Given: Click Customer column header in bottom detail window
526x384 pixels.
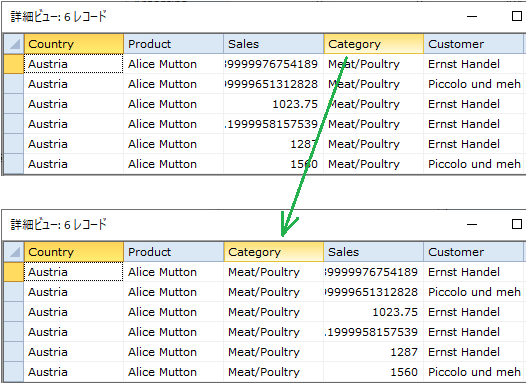Looking at the screenshot, I should [474, 252].
